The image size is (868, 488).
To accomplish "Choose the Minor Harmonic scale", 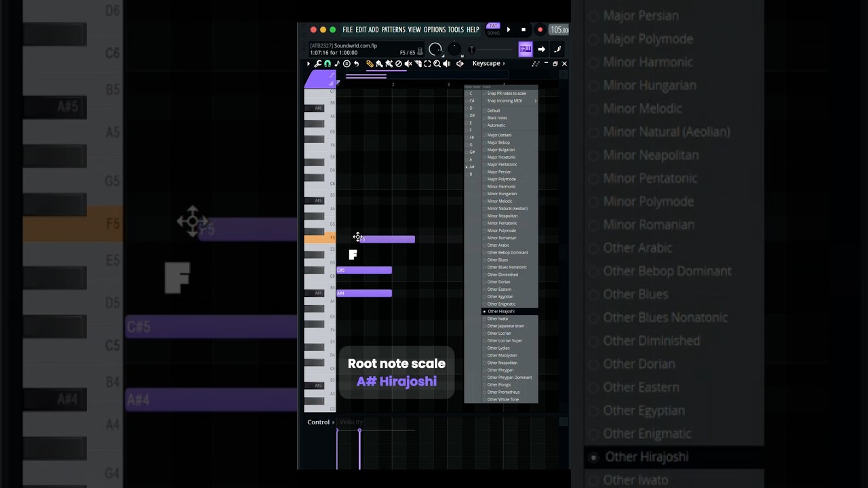I will click(501, 186).
